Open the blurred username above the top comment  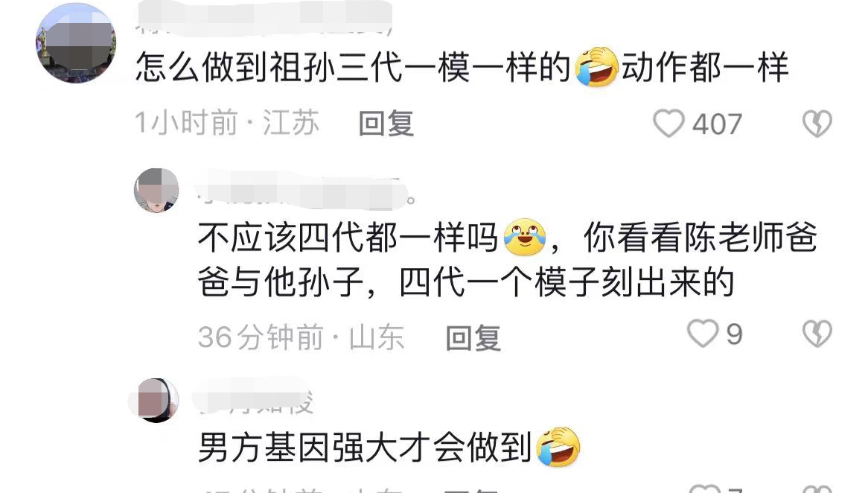click(264, 17)
